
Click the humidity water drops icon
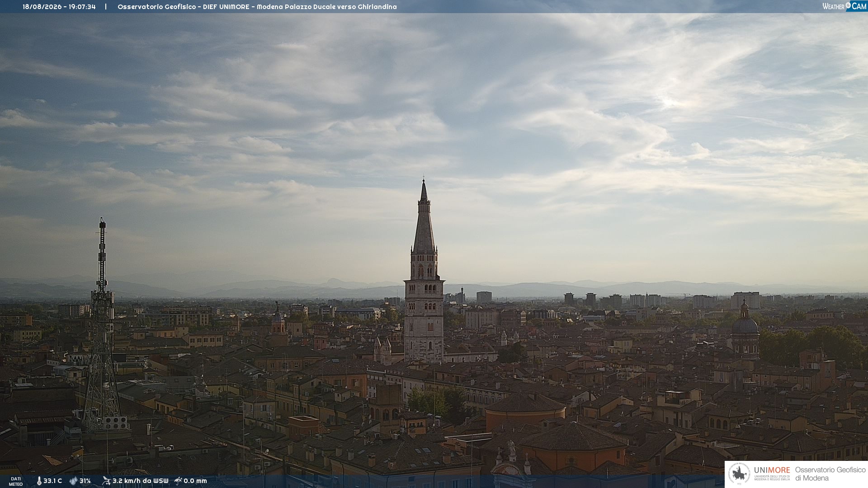[73, 481]
